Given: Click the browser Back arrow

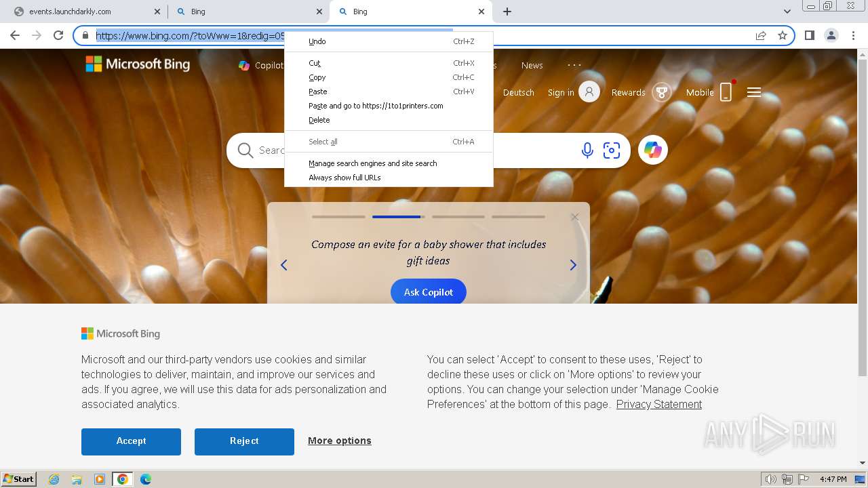Looking at the screenshot, I should [15, 35].
